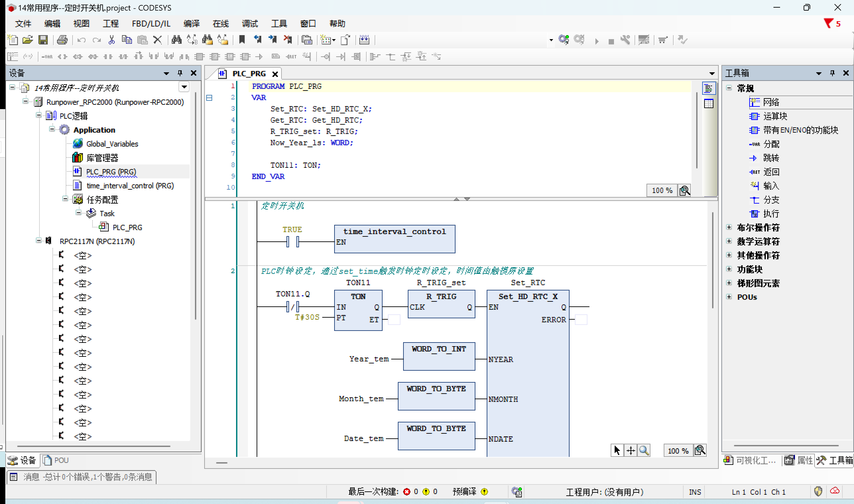Click the Set_HD_RTC_X function block

coord(528,374)
